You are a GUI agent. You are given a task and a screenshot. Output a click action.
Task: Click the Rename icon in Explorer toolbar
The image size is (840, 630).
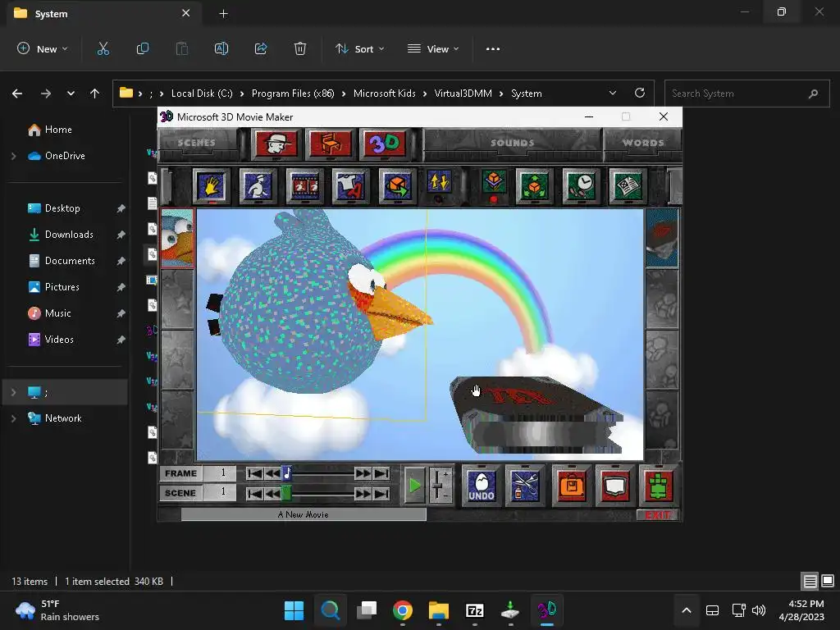[x=221, y=48]
